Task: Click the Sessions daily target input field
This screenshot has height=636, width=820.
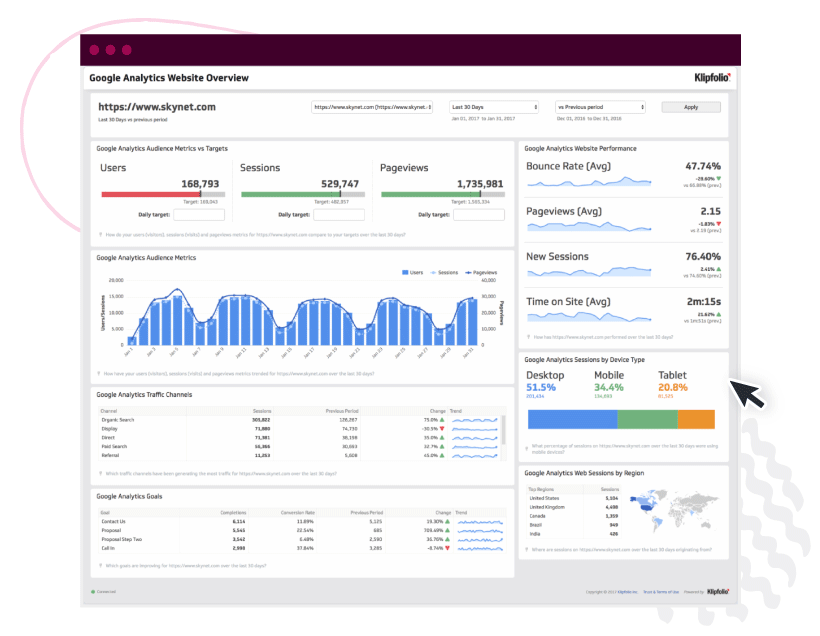Action: pyautogui.click(x=339, y=214)
